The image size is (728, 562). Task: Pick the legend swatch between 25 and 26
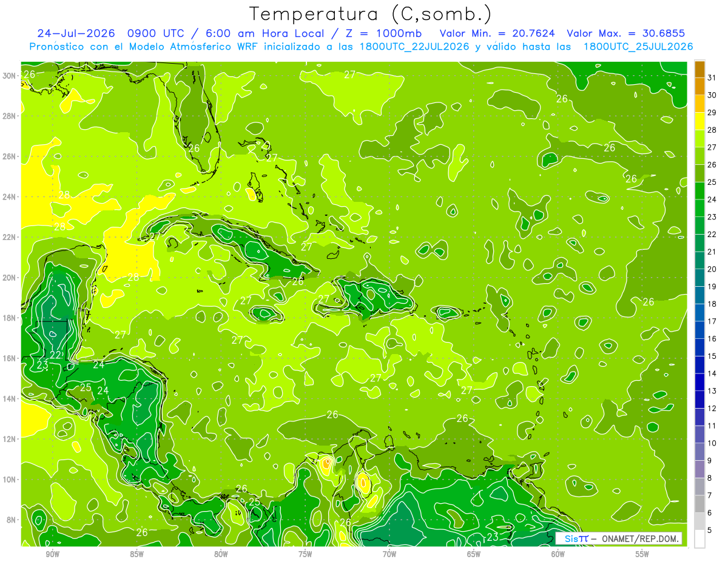[x=699, y=173]
